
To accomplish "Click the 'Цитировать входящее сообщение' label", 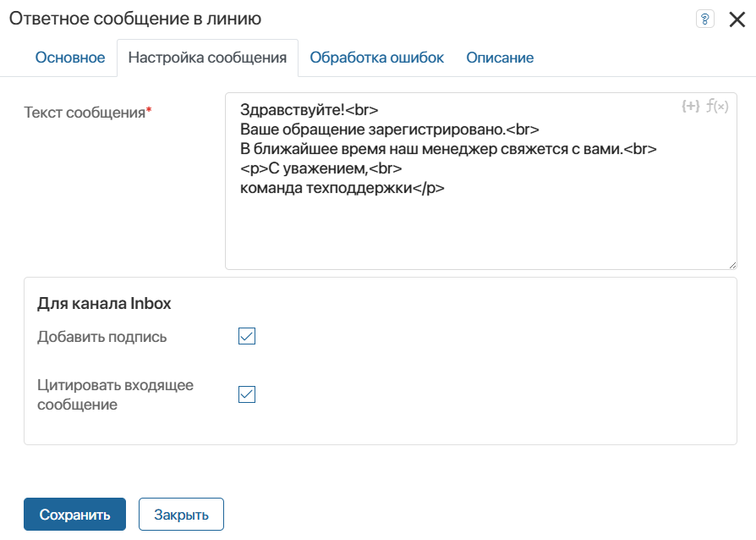I will [115, 394].
